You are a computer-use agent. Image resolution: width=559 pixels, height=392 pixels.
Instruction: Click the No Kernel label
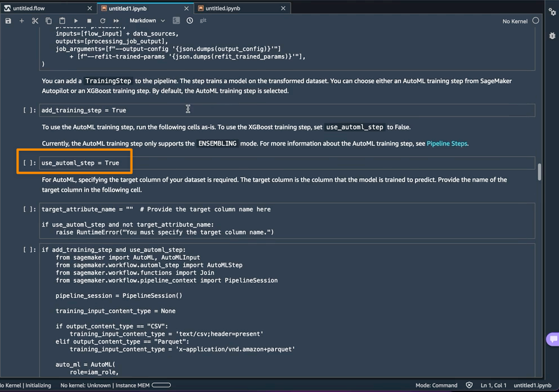pos(515,21)
